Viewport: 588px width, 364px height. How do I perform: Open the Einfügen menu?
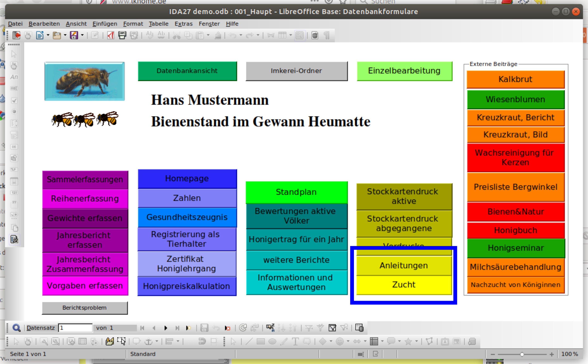[x=105, y=24]
